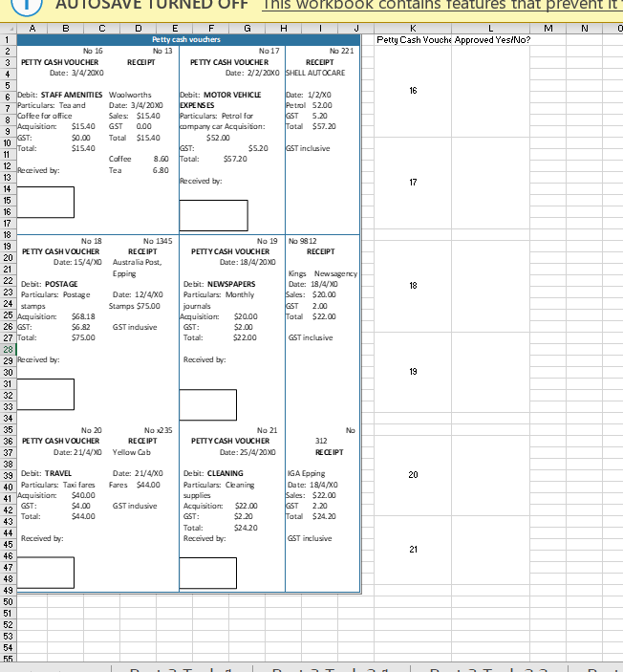Select column D header
Viewport: 623px width, 672px height.
tap(138, 29)
